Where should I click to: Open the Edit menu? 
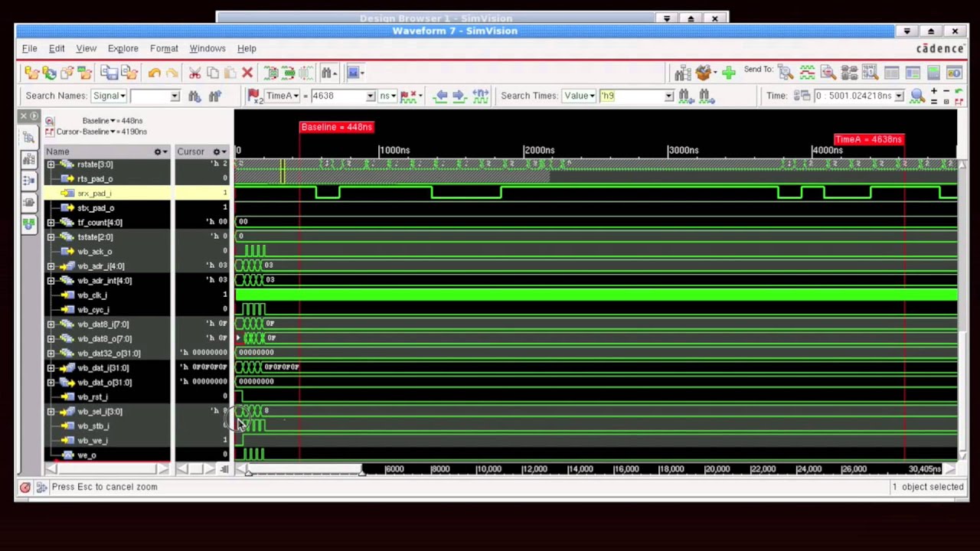57,48
